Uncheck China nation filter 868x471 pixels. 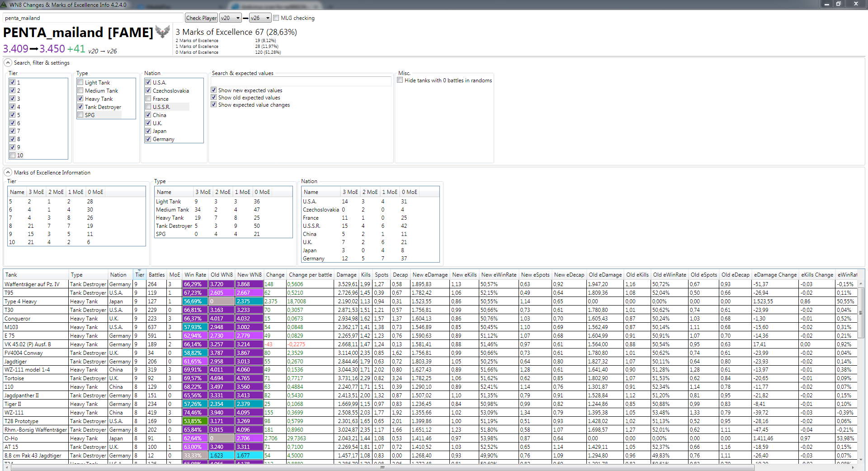(x=148, y=115)
